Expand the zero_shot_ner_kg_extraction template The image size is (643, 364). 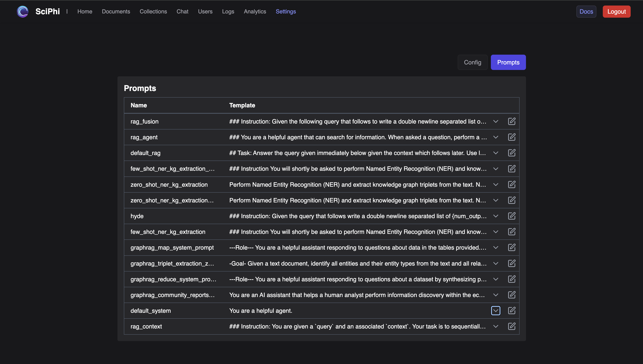(496, 185)
